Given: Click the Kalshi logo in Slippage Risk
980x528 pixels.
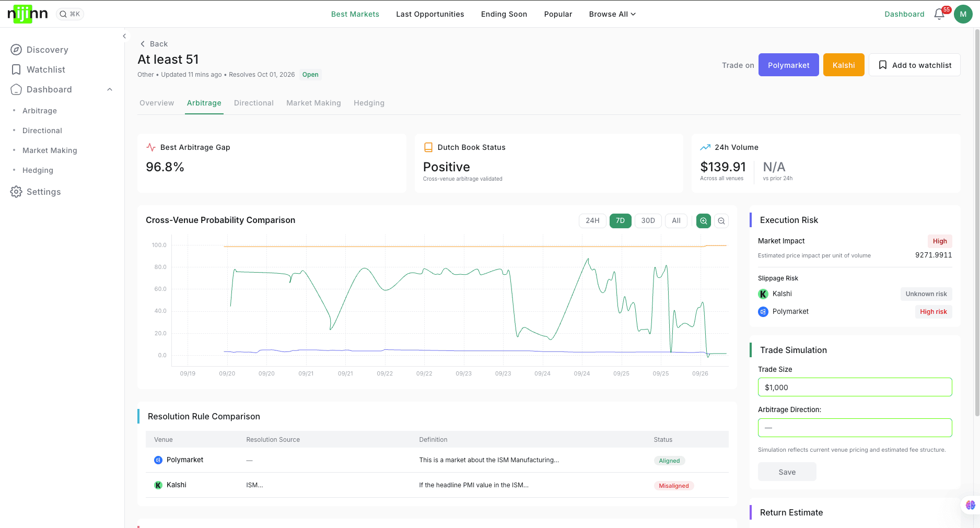Looking at the screenshot, I should click(x=763, y=294).
